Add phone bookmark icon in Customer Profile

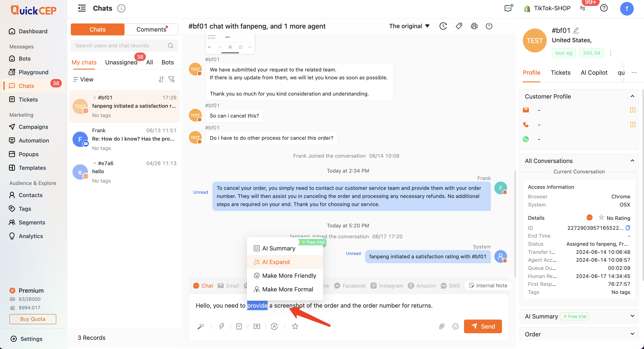632,125
